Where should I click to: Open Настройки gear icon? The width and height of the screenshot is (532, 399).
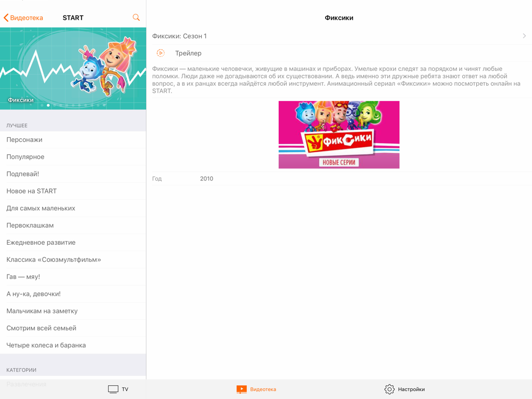coord(389,389)
